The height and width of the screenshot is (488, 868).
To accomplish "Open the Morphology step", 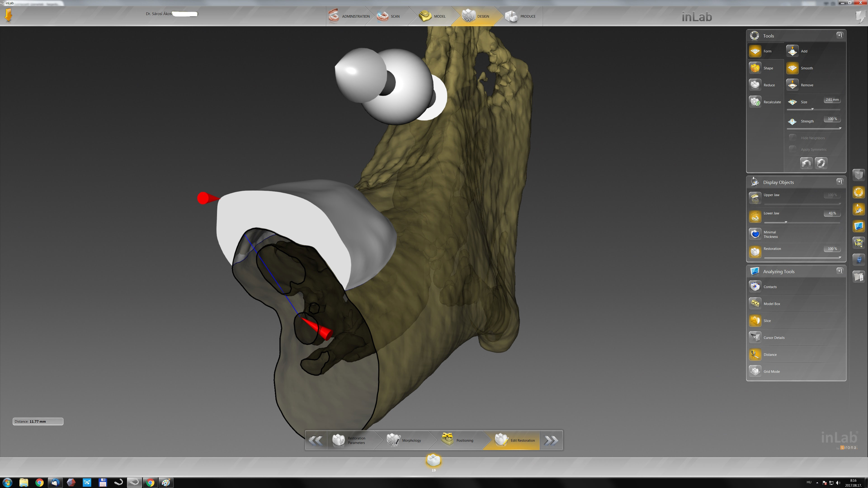I will point(404,440).
